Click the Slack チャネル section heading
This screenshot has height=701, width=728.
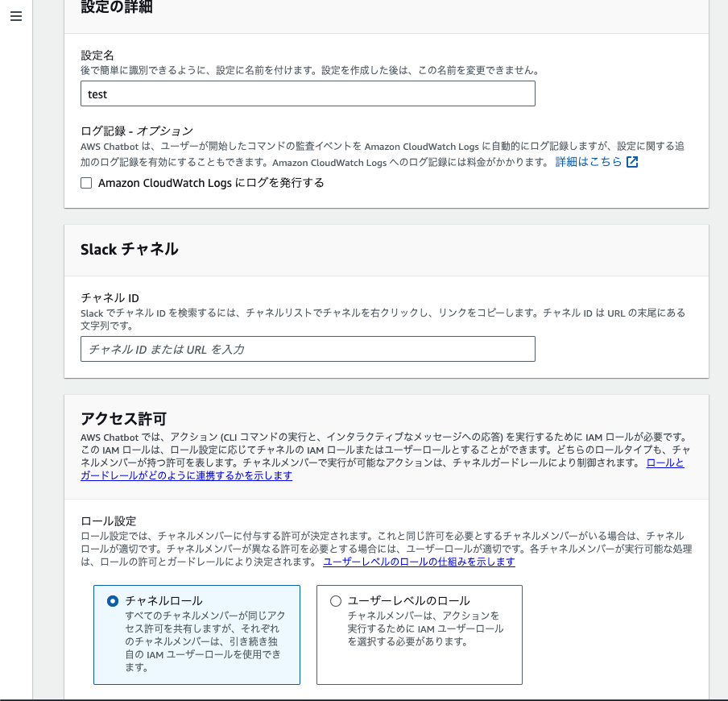click(130, 250)
